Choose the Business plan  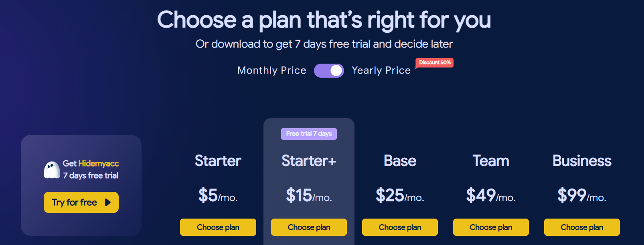coord(582,227)
